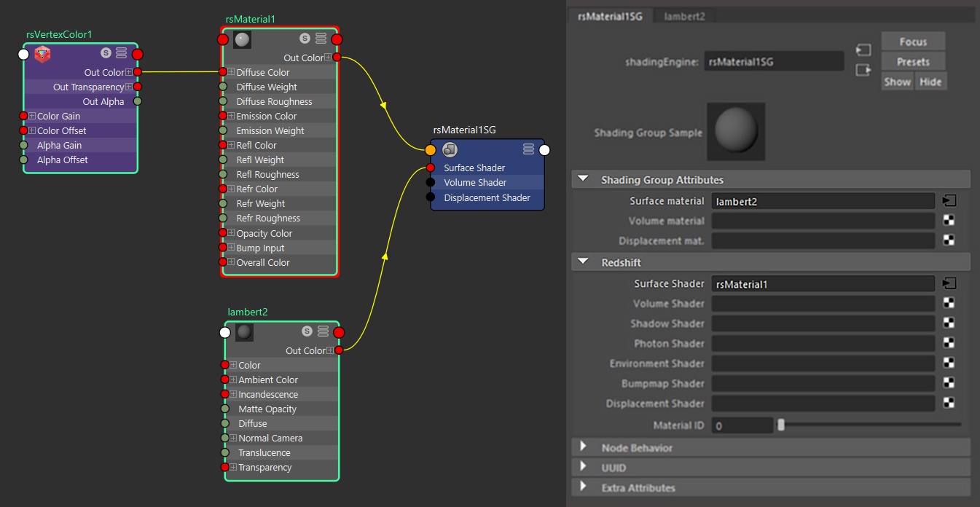Click the solo S icon on rsVertexColor1
This screenshot has height=507, width=980.
(x=106, y=53)
